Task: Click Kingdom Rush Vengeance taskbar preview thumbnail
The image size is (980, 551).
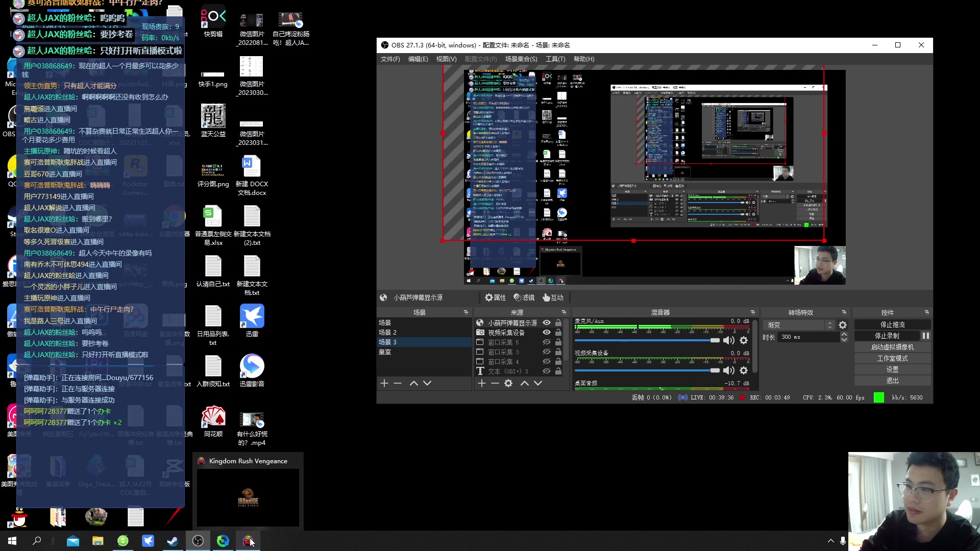Action: pyautogui.click(x=248, y=497)
